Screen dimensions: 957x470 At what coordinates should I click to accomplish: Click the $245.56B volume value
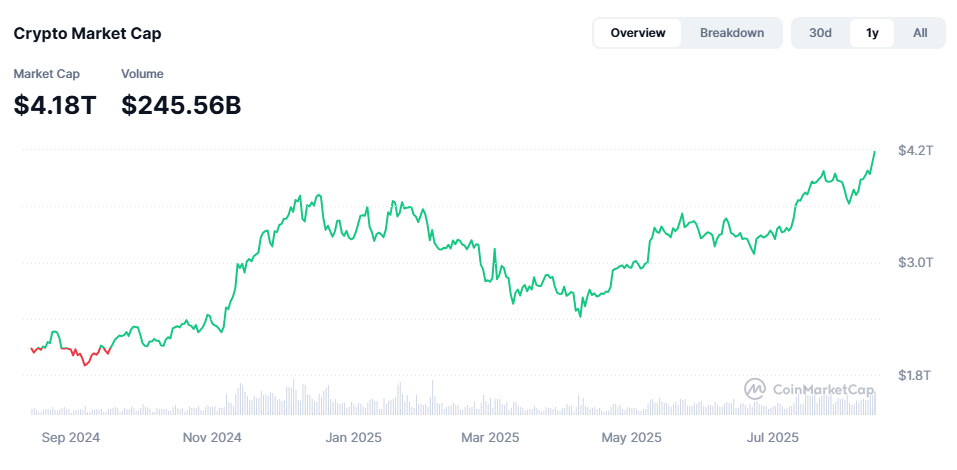click(x=181, y=104)
